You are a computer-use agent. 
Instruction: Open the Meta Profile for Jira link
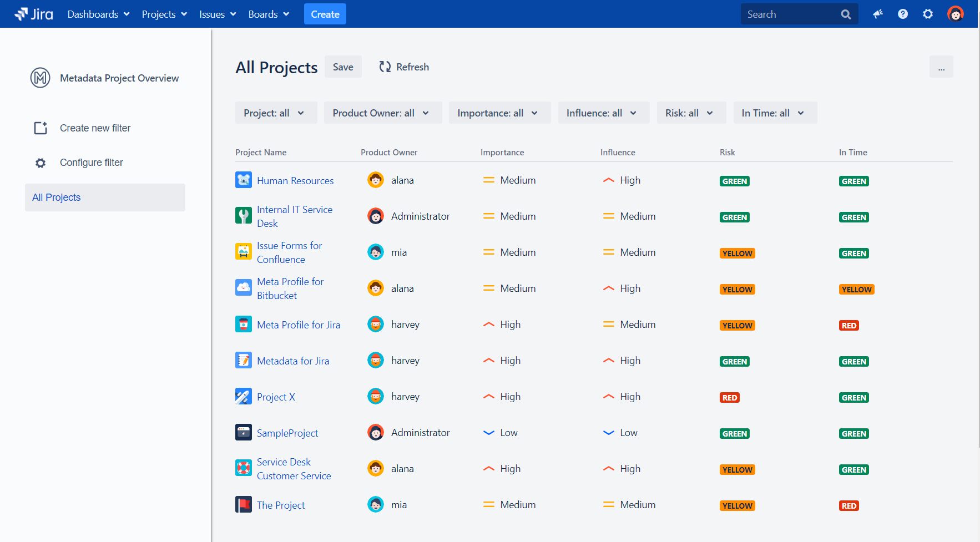[299, 325]
